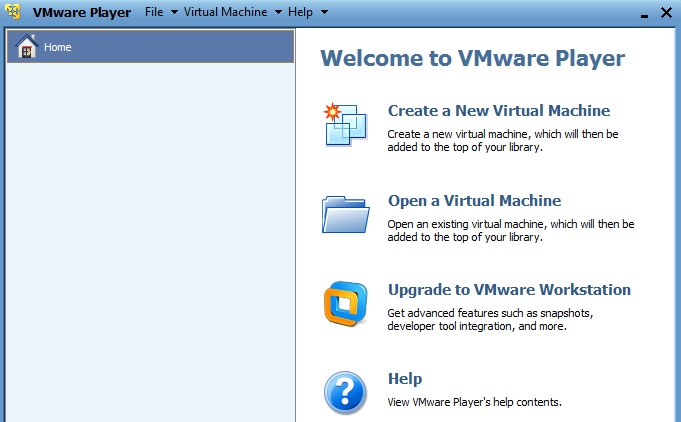Click the text 'View VMware Player's help contents.'
This screenshot has height=422, width=681.
pos(474,402)
